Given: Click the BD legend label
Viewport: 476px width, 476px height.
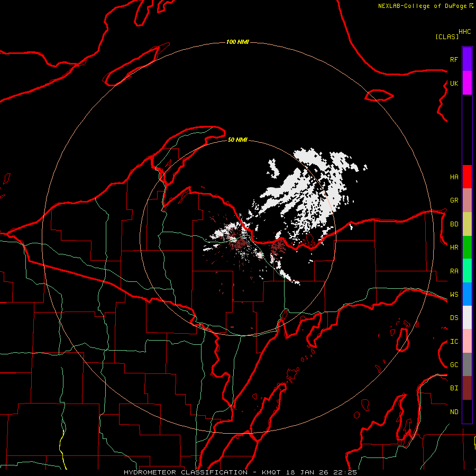Looking at the screenshot, I should pos(454,224).
